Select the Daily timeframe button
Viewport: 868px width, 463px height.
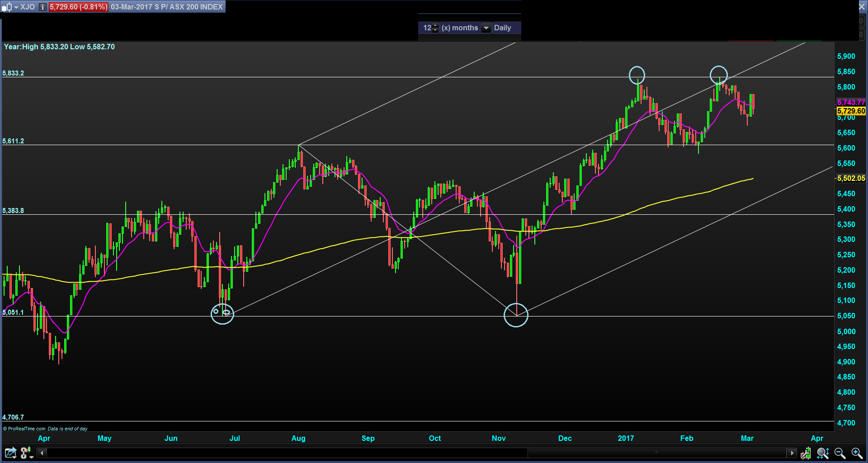502,28
